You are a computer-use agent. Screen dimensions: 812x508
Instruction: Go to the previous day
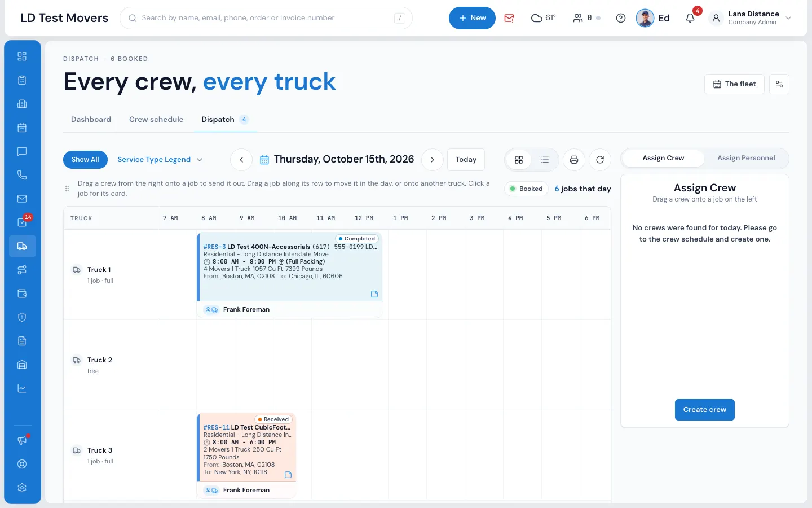click(241, 160)
